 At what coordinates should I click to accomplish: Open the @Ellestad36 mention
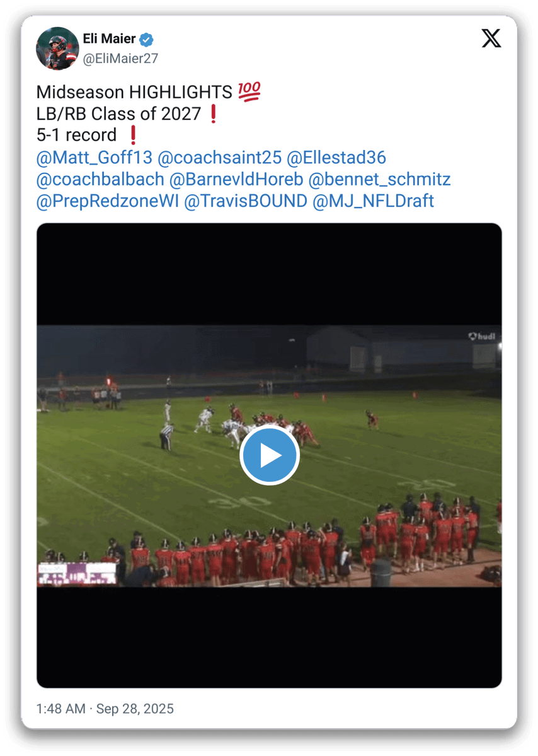pos(336,158)
